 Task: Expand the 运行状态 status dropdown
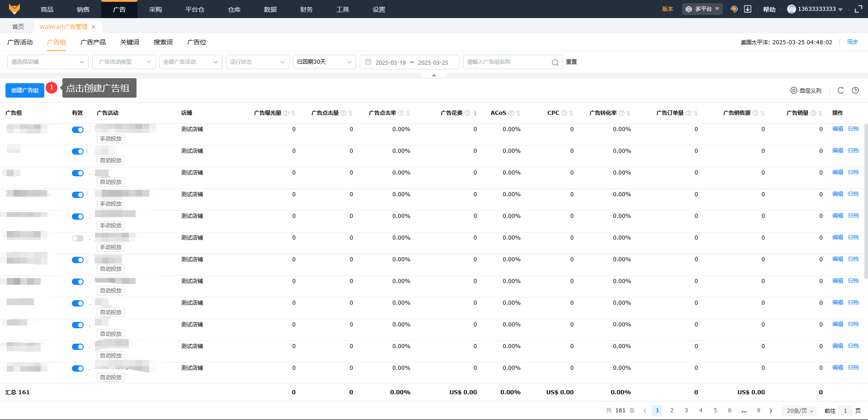tap(257, 62)
